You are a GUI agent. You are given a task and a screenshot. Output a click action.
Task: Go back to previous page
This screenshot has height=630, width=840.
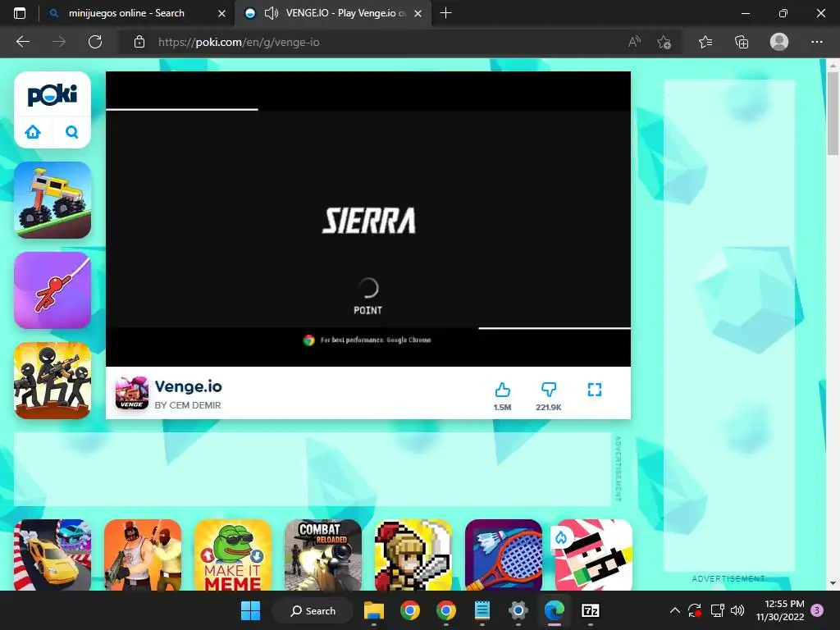pyautogui.click(x=23, y=42)
